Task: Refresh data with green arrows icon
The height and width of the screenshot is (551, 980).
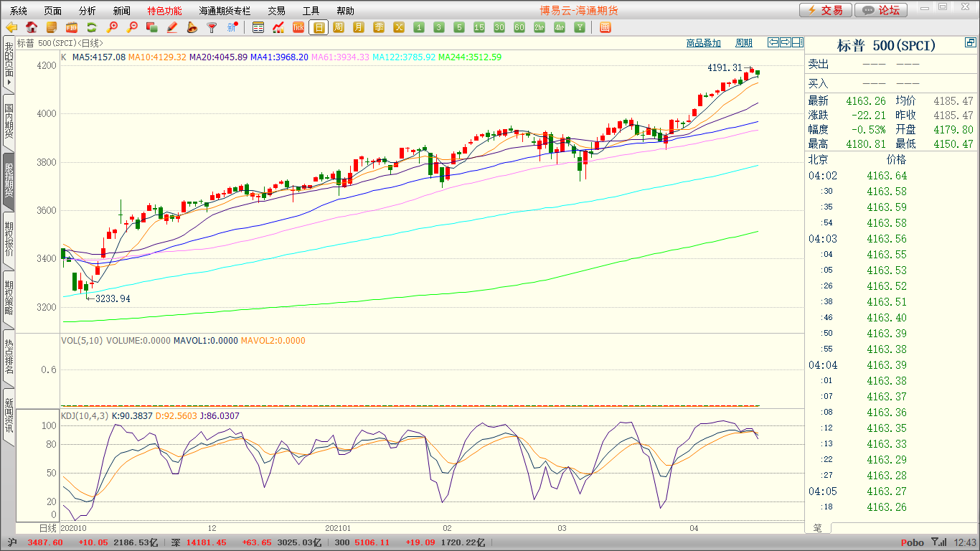Action: coord(92,27)
